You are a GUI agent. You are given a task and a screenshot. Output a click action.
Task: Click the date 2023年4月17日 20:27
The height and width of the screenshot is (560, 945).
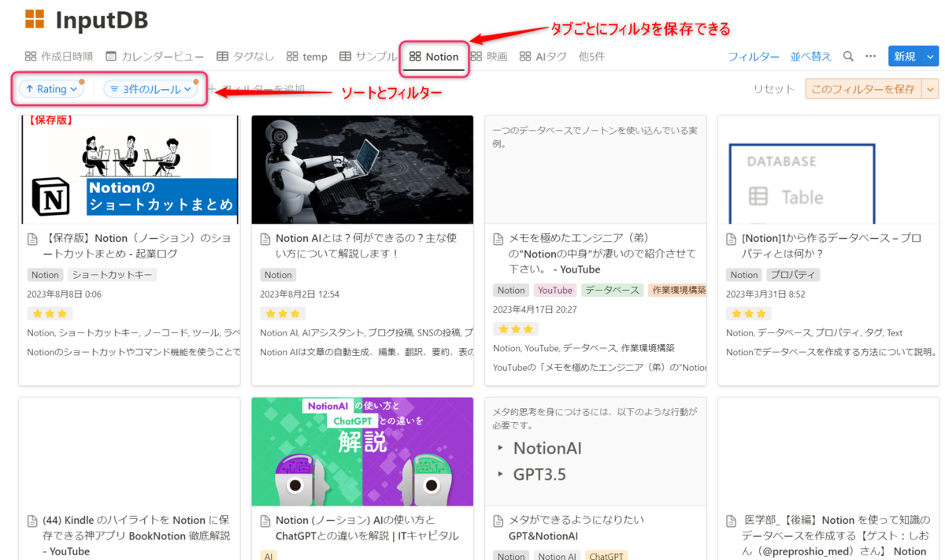[x=535, y=310]
